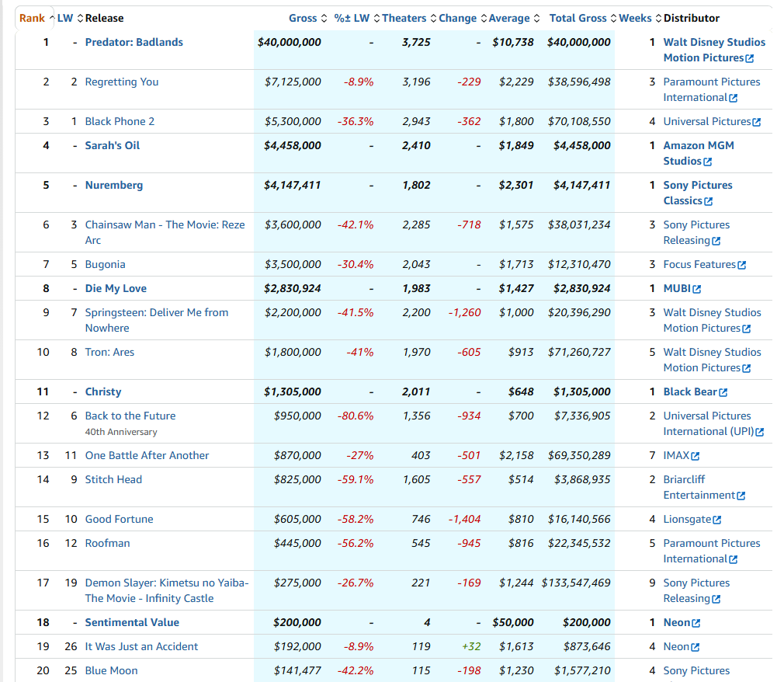
Task: Click external link icon after Amazon MGM Studios
Action: point(707,162)
